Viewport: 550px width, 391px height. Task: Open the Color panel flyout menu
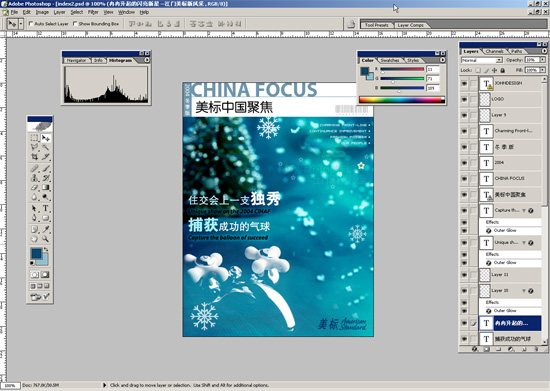click(443, 60)
